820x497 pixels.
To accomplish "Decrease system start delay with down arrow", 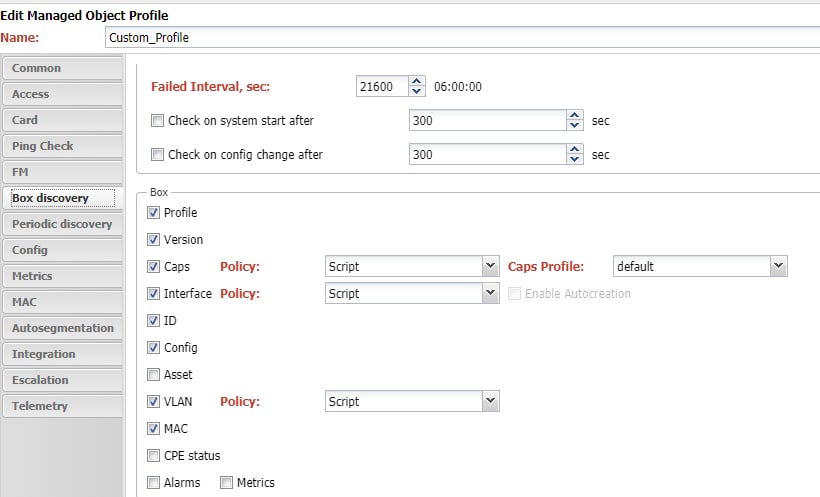I will tap(575, 126).
